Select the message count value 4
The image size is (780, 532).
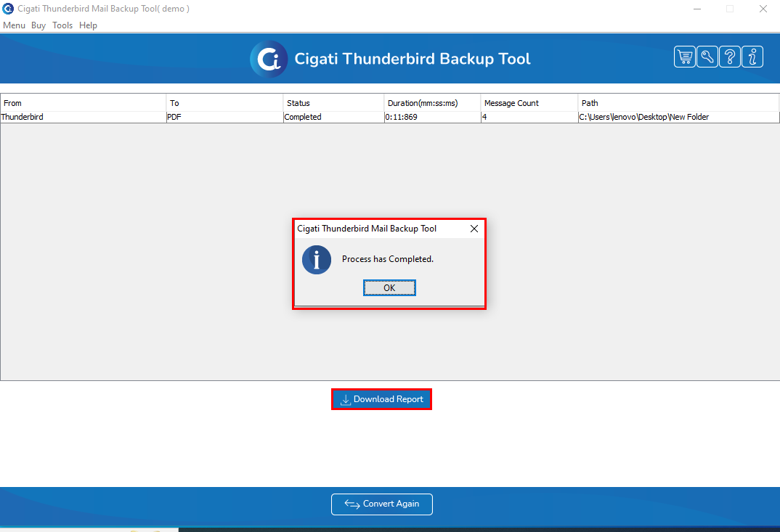(529, 118)
